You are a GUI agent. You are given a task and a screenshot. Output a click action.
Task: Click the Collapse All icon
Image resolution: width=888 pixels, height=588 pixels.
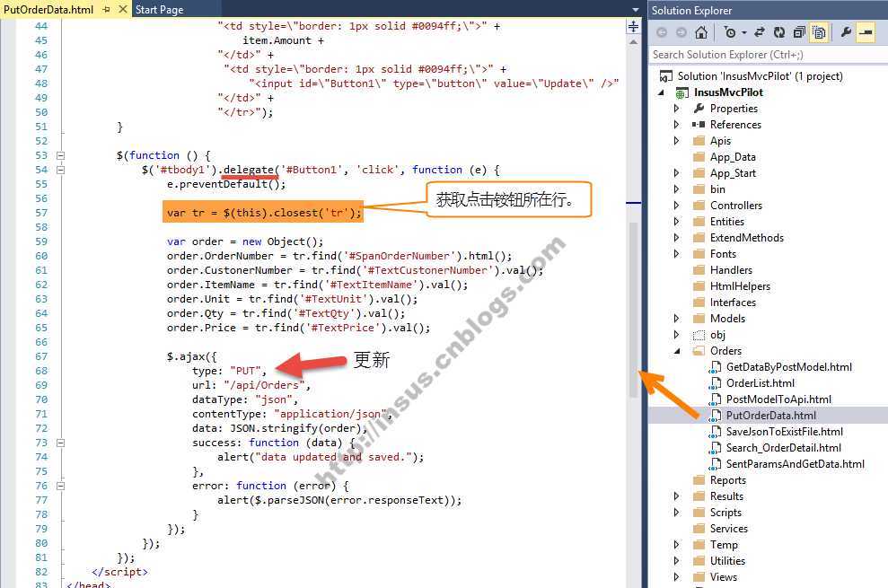[x=799, y=33]
